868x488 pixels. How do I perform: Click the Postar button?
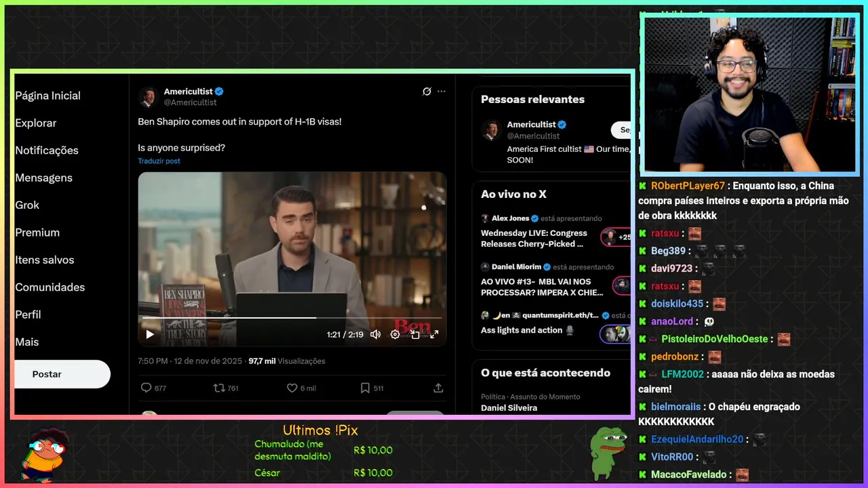click(x=61, y=374)
